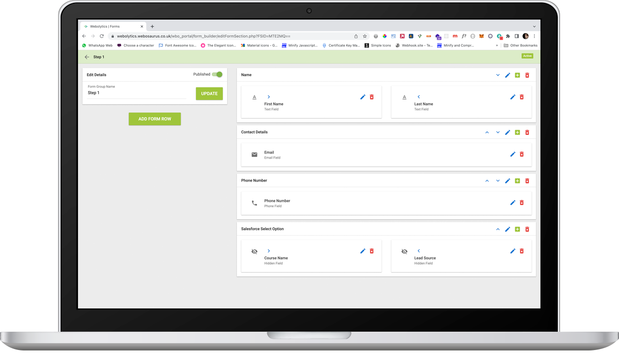This screenshot has width=619, height=364.
Task: Edit the Name section using its pencil icon
Action: [508, 75]
